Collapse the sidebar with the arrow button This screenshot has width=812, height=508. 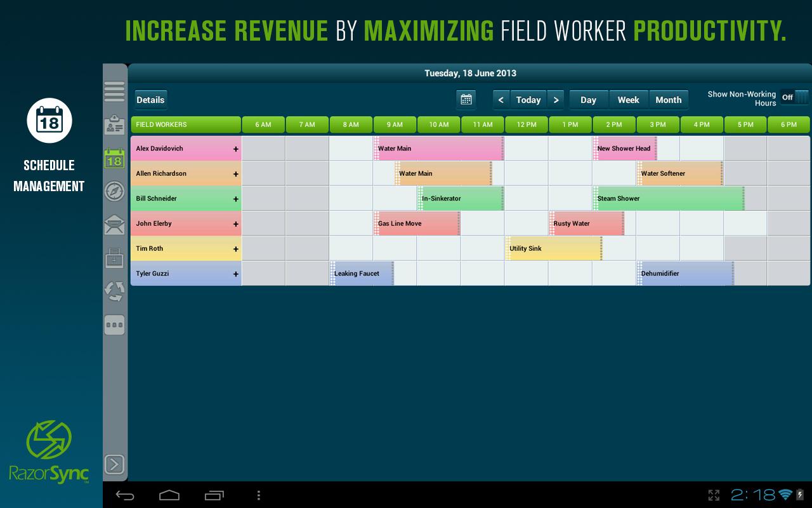click(114, 464)
